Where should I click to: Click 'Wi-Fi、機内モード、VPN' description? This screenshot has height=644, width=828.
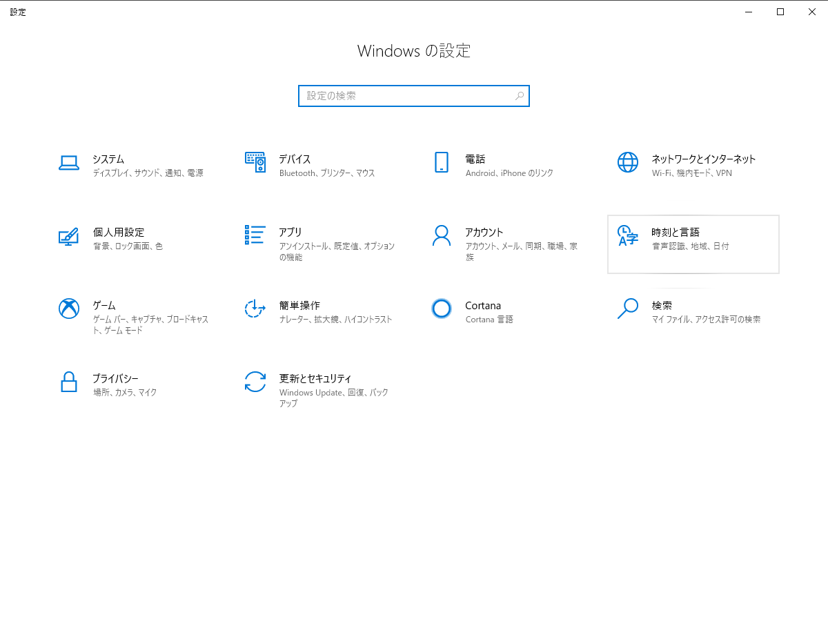[692, 173]
